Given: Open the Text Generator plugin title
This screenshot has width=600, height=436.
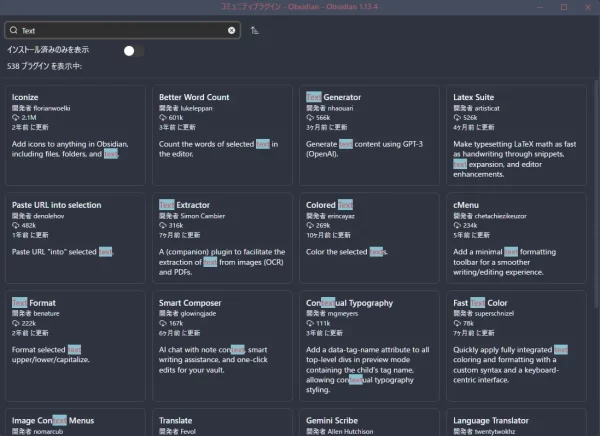Looking at the screenshot, I should (x=333, y=97).
